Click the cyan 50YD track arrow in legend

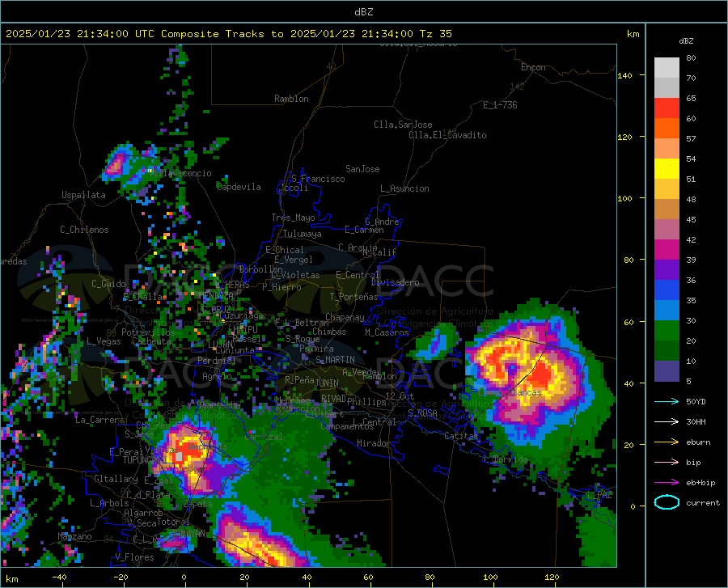[667, 401]
